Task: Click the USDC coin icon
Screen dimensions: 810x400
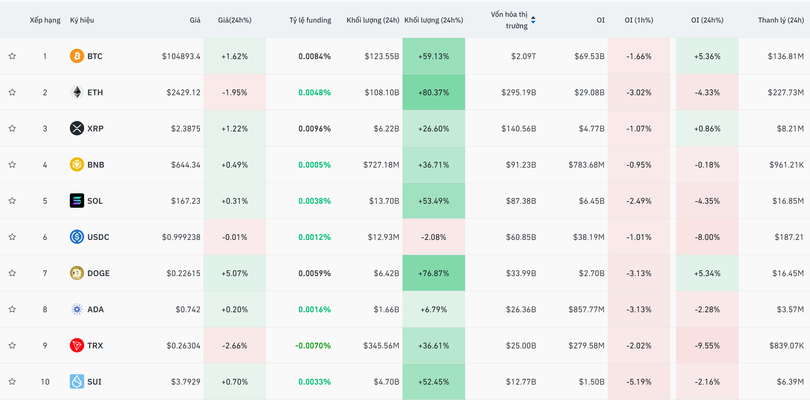Action: 77,237
